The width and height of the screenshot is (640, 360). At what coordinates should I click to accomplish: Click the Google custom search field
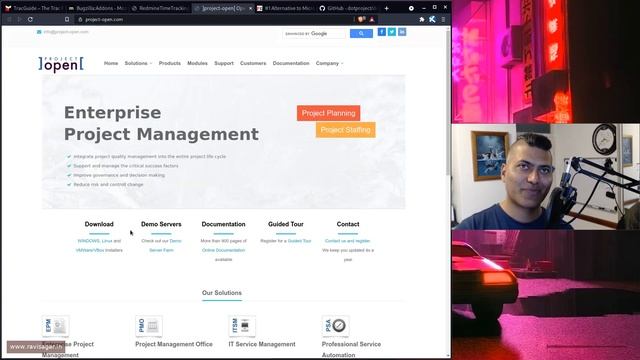click(x=314, y=33)
